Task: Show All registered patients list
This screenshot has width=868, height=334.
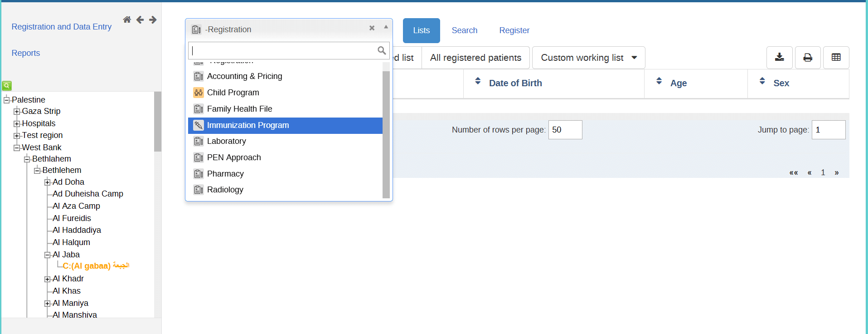Action: point(475,58)
